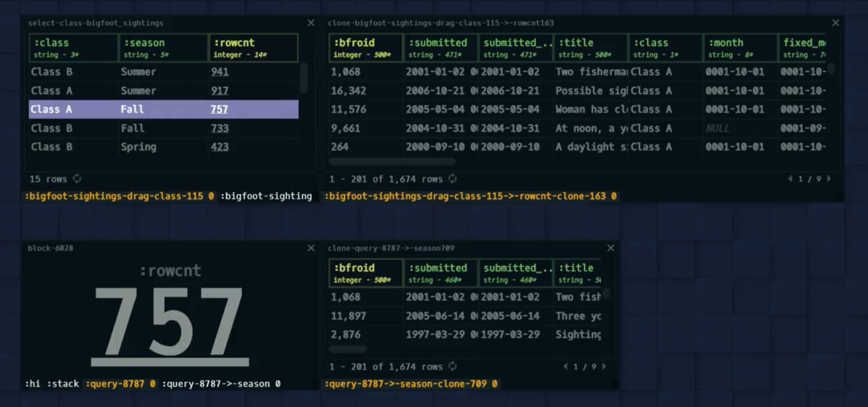The height and width of the screenshot is (407, 868).
Task: Select the :bigfoot-sightings-drag-class-115 tab
Action: pyautogui.click(x=119, y=196)
